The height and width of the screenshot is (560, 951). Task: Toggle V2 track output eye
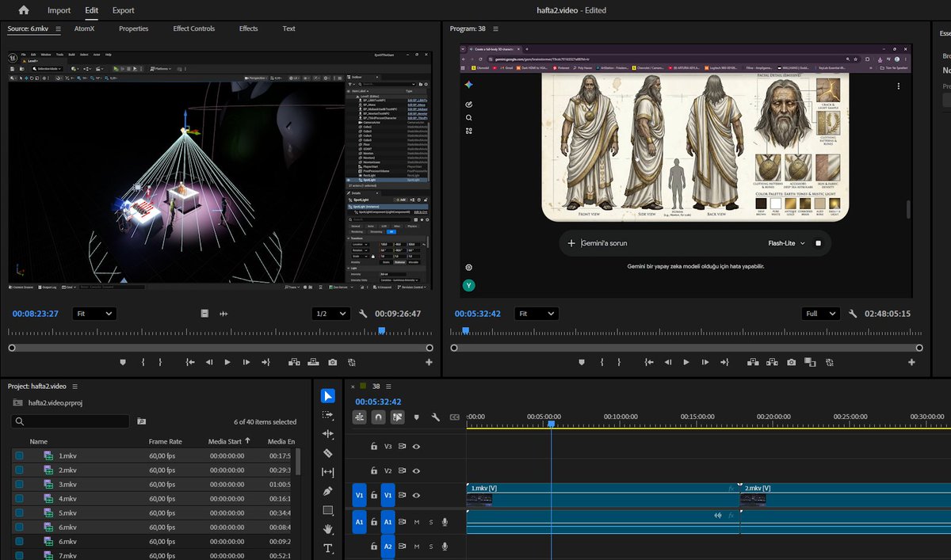click(x=416, y=470)
